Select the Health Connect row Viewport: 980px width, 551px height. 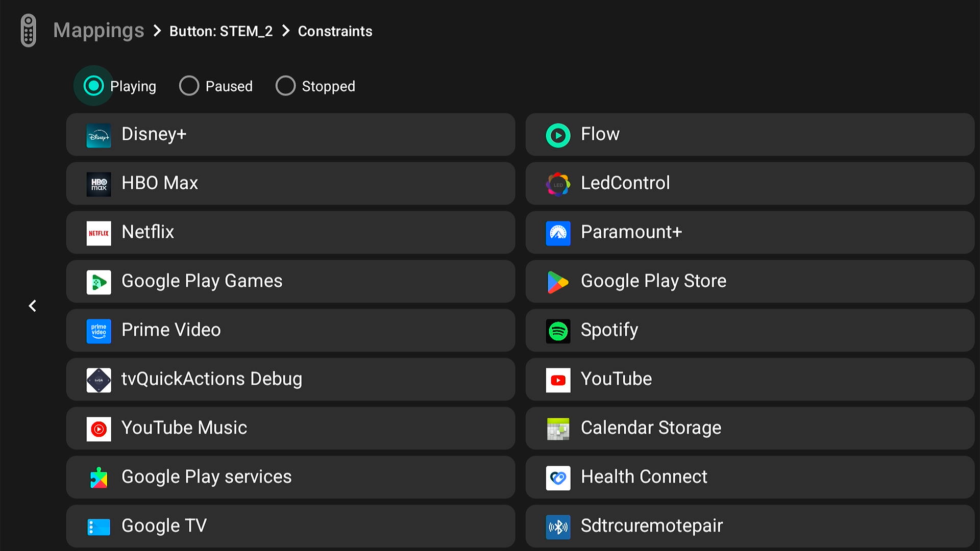749,477
